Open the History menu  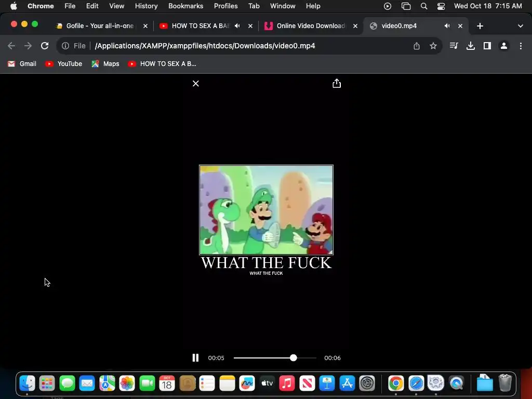pos(146,6)
